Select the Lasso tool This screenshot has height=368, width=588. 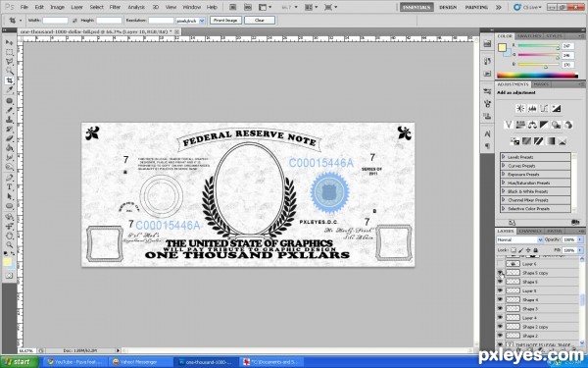pyautogui.click(x=10, y=61)
